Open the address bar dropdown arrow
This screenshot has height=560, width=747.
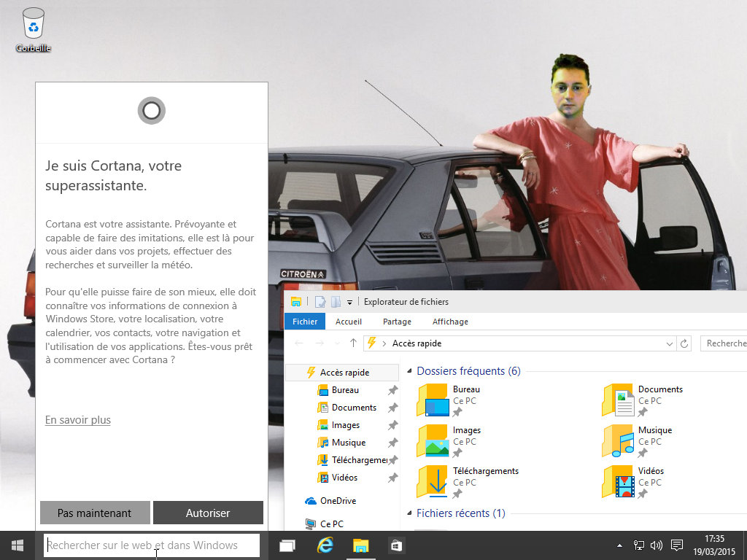tap(668, 343)
